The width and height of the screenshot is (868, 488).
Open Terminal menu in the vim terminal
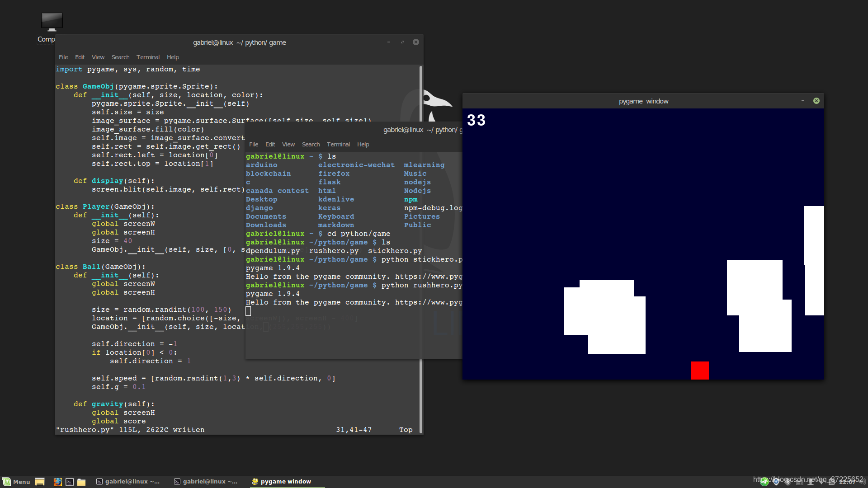(x=148, y=57)
